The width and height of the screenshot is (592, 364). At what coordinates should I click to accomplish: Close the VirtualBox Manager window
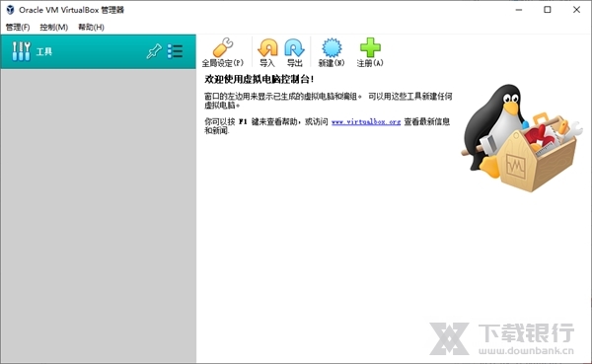pyautogui.click(x=576, y=10)
